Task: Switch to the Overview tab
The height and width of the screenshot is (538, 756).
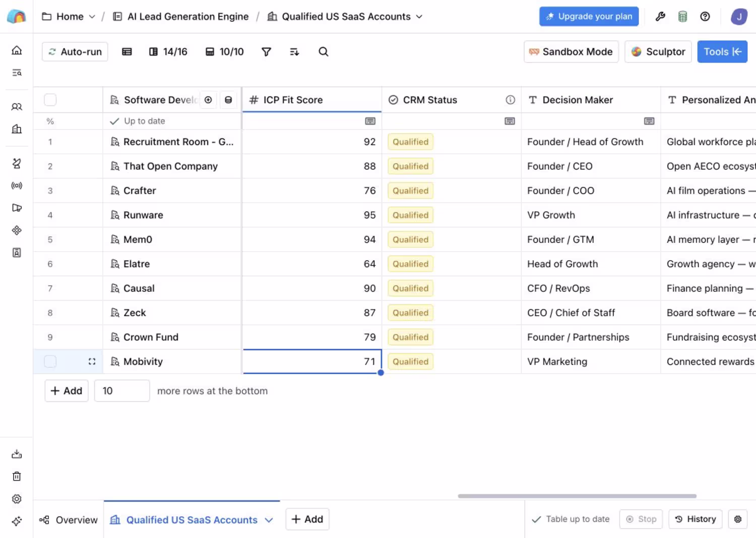Action: [69, 520]
